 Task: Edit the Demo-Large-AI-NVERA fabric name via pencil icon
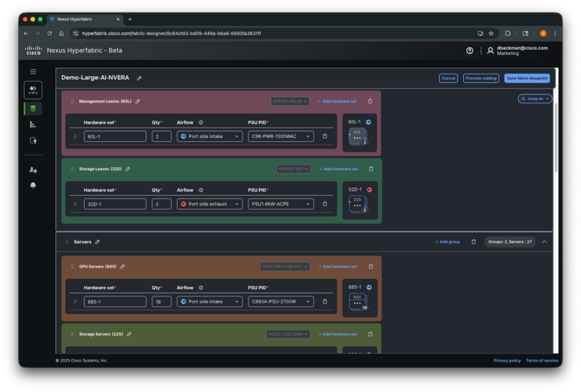[x=140, y=78]
